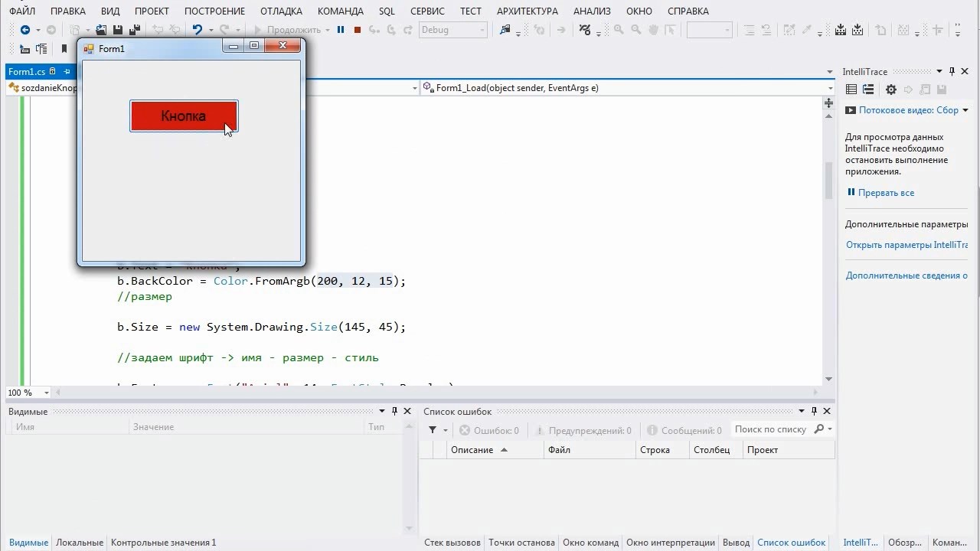Switch to the Вывод tab
This screenshot has height=551, width=980.
737,543
